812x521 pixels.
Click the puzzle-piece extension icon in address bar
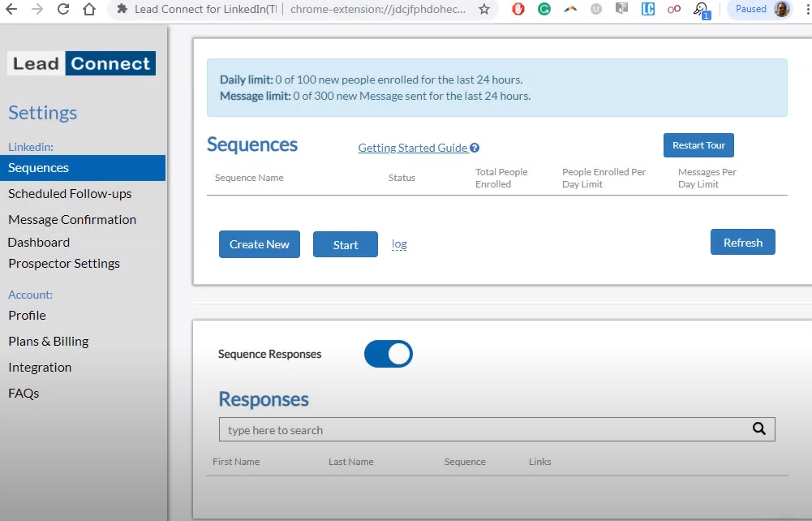[x=122, y=9]
